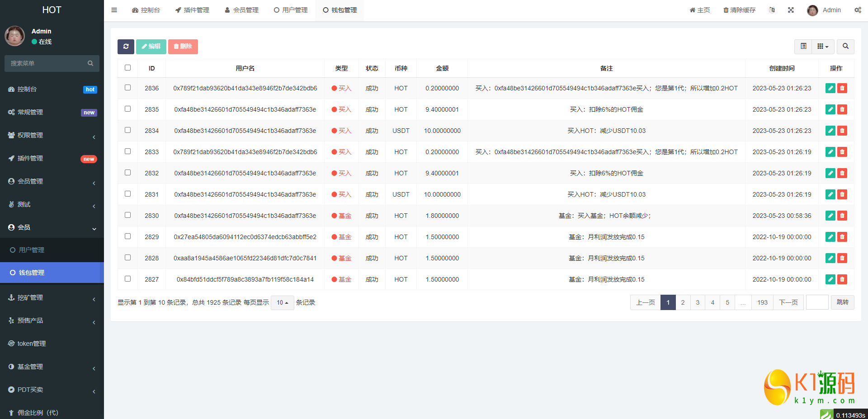The height and width of the screenshot is (419, 868).
Task: Go to the next page with 下一页
Action: (788, 302)
